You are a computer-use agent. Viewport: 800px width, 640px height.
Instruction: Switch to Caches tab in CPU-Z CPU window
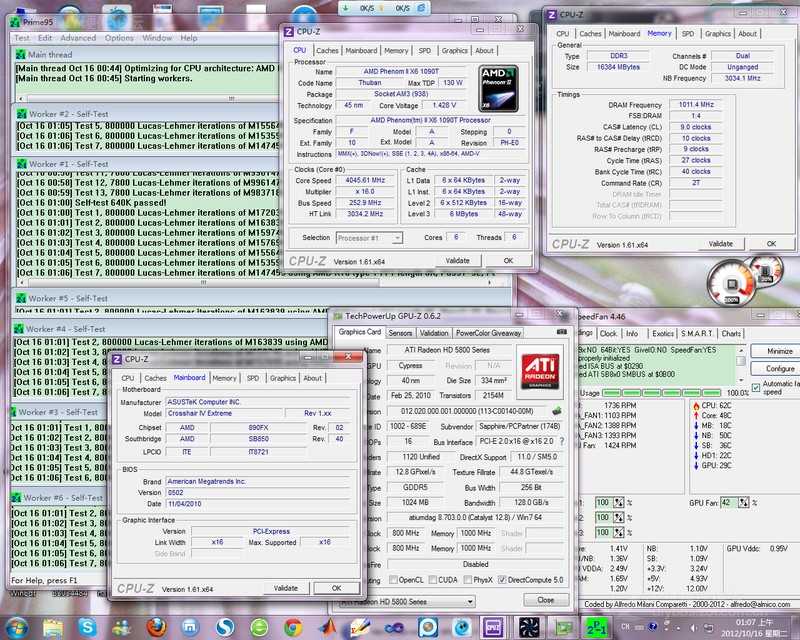point(327,51)
